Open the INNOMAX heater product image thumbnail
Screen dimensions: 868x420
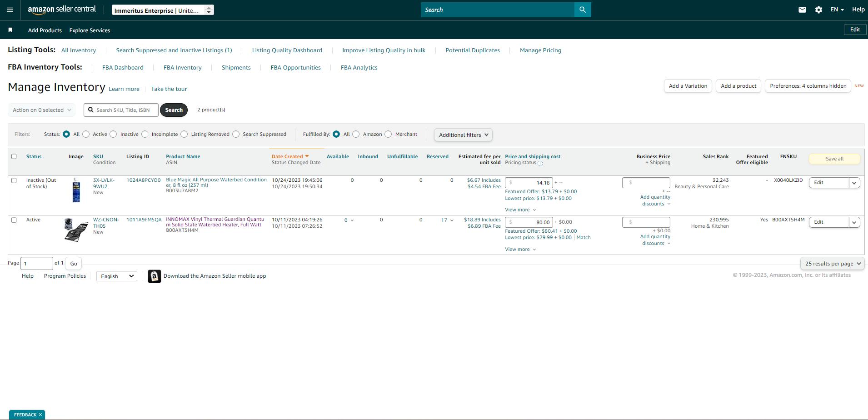click(x=76, y=230)
